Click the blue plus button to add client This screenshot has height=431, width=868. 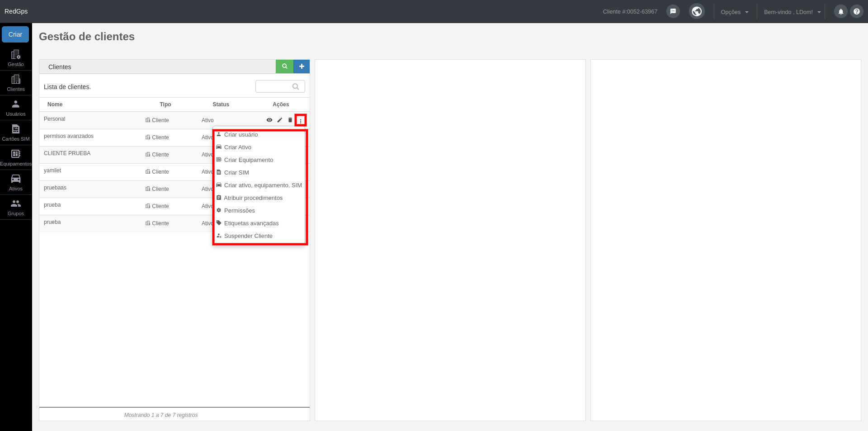(x=302, y=66)
